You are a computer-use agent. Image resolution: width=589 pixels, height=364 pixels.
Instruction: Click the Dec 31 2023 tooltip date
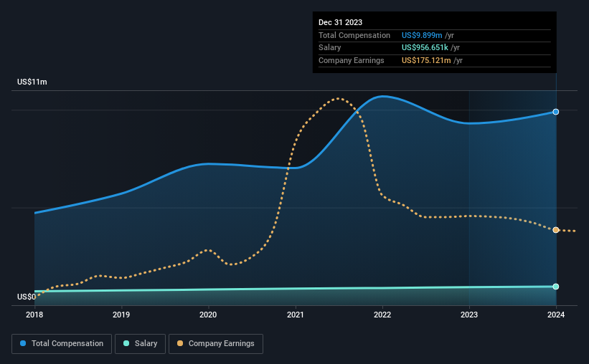click(340, 22)
